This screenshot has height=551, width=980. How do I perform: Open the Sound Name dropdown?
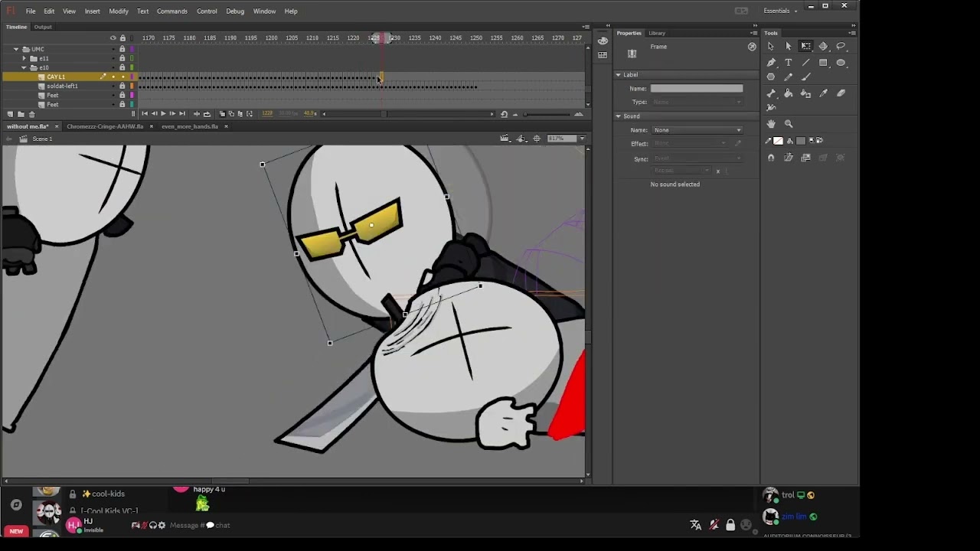696,130
